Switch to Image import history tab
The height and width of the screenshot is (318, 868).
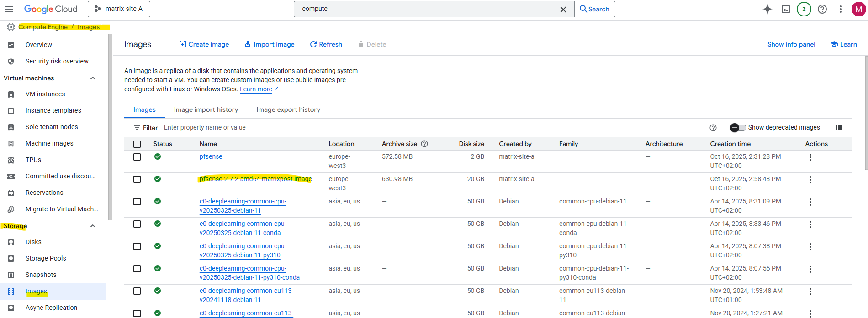206,109
